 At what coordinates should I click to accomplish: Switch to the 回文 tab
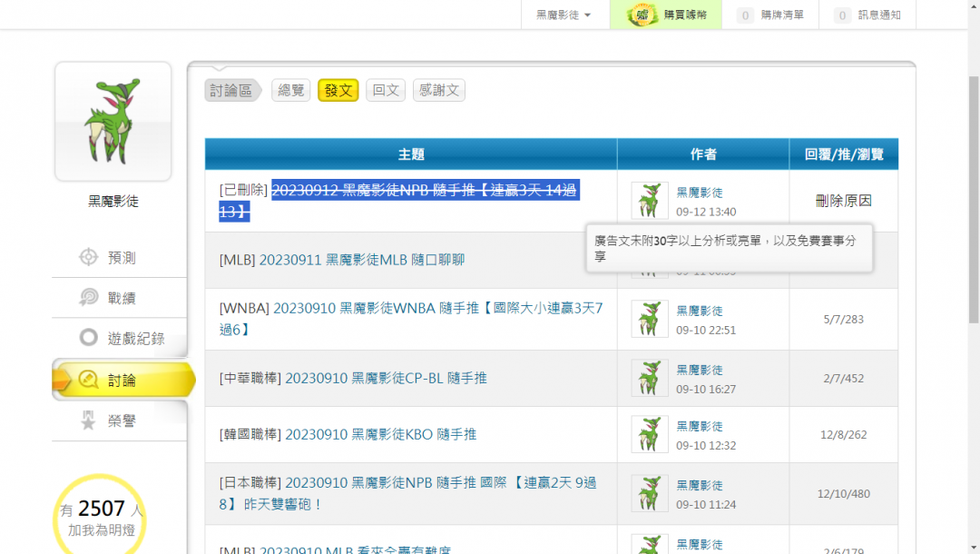pos(386,90)
